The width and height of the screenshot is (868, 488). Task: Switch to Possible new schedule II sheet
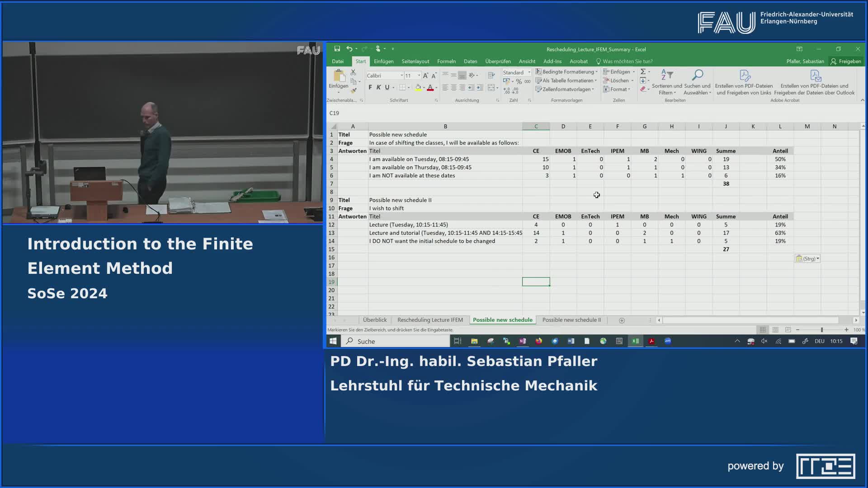click(x=571, y=320)
